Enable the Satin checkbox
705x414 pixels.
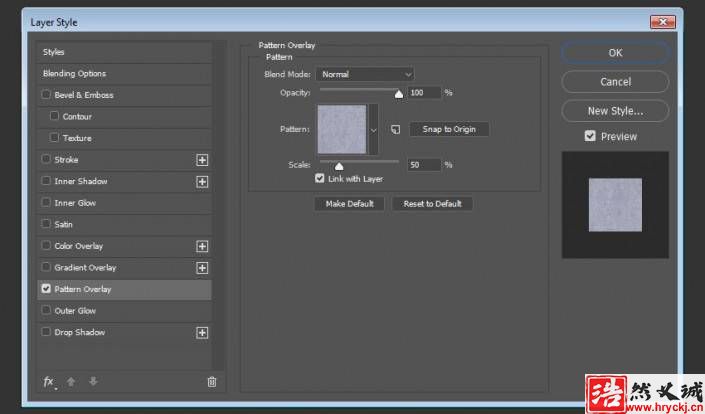[46, 224]
